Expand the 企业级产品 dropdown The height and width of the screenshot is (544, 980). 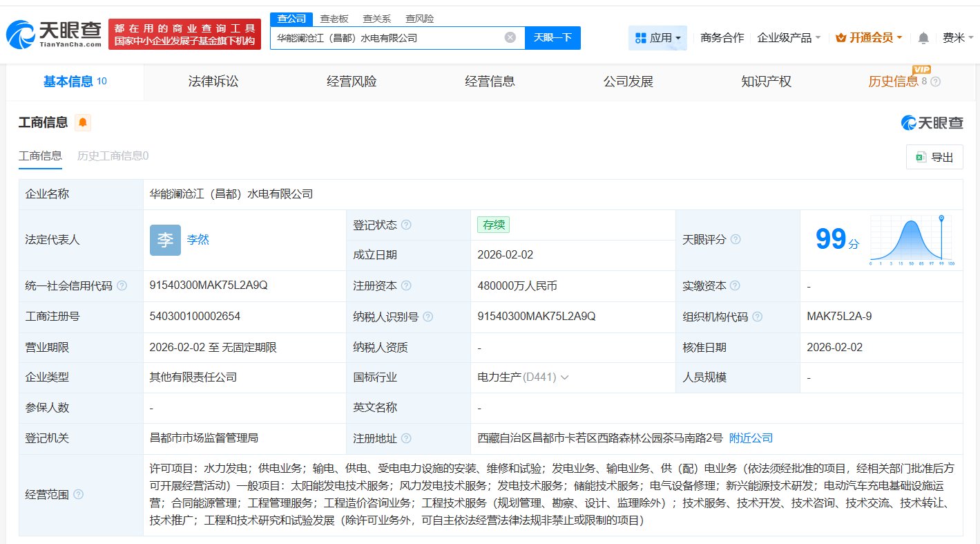[x=789, y=38]
